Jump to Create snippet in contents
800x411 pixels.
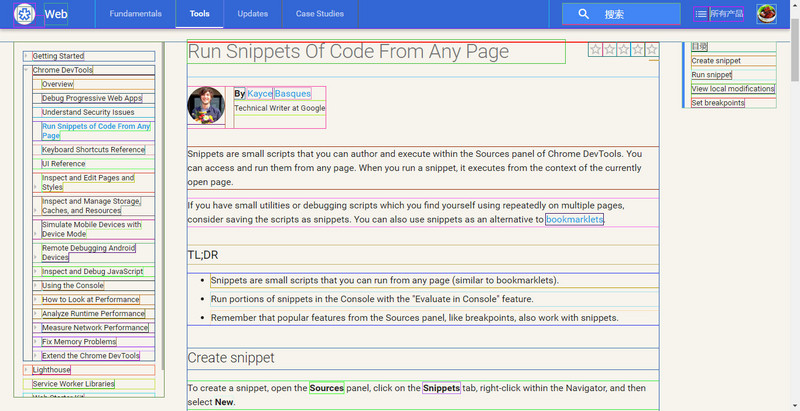point(716,61)
